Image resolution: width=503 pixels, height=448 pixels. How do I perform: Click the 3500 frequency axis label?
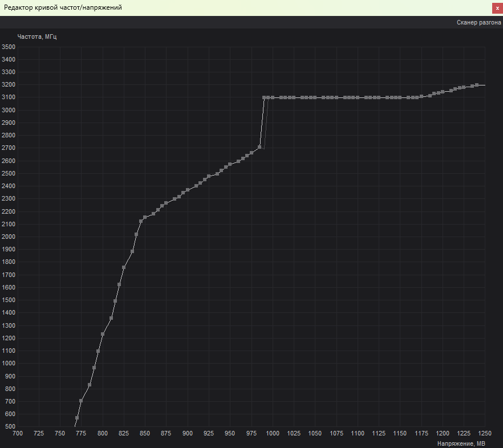click(x=9, y=47)
